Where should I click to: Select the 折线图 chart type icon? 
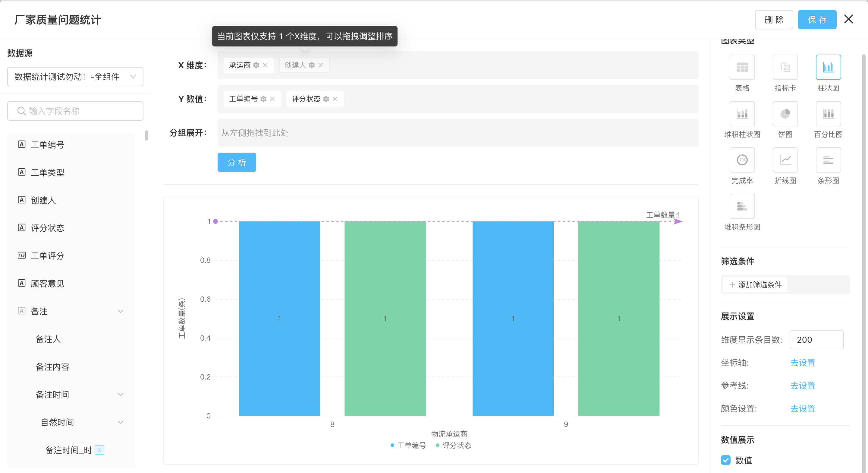tap(785, 160)
